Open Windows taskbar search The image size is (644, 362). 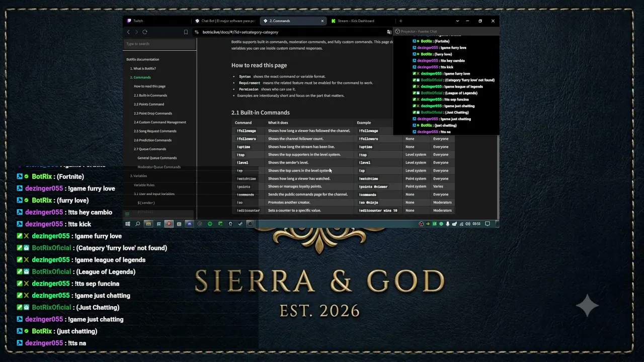pyautogui.click(x=138, y=224)
